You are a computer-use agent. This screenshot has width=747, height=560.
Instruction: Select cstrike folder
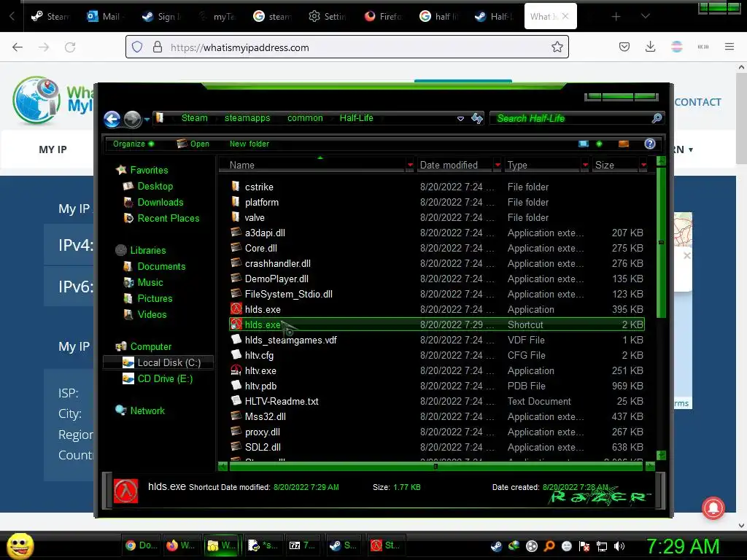point(259,187)
